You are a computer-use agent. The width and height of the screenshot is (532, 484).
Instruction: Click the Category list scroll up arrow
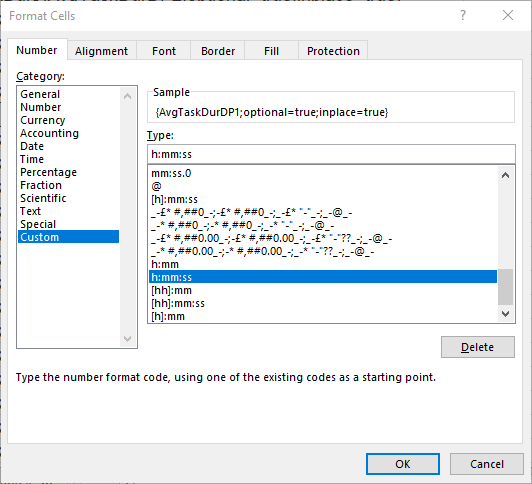pos(128,96)
